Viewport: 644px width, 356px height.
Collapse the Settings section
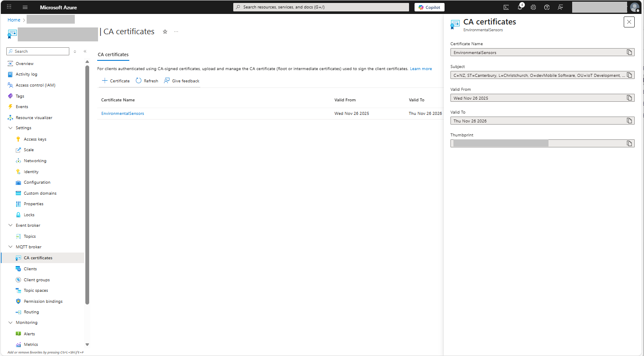(11, 128)
